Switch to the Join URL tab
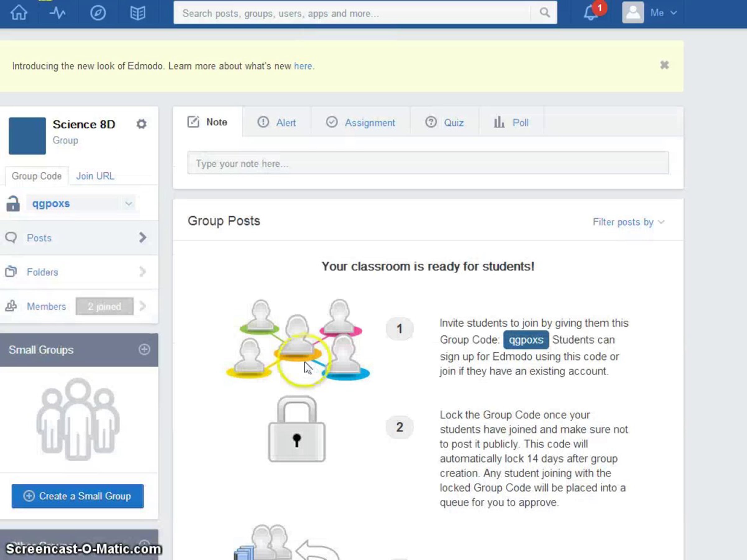The width and height of the screenshot is (747, 560). point(95,176)
